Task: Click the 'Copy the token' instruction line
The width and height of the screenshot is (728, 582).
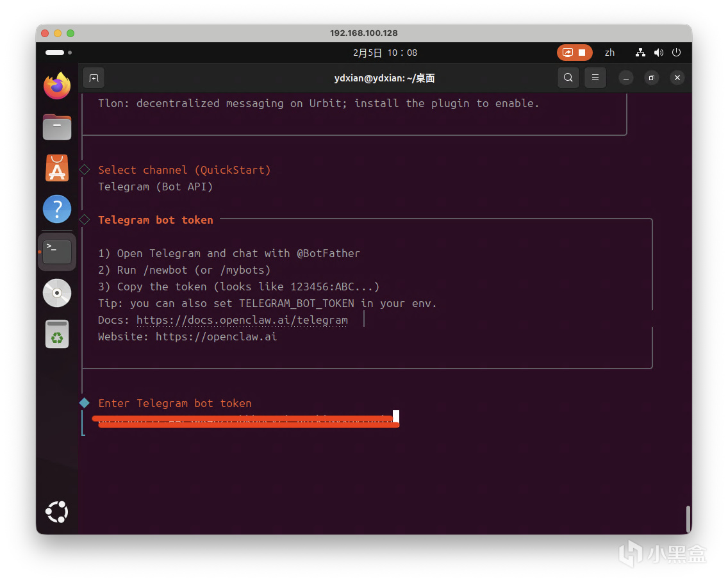Action: pyautogui.click(x=238, y=287)
